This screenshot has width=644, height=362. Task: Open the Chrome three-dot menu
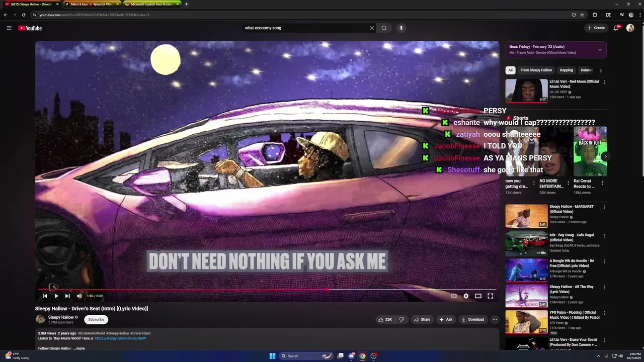[639, 15]
